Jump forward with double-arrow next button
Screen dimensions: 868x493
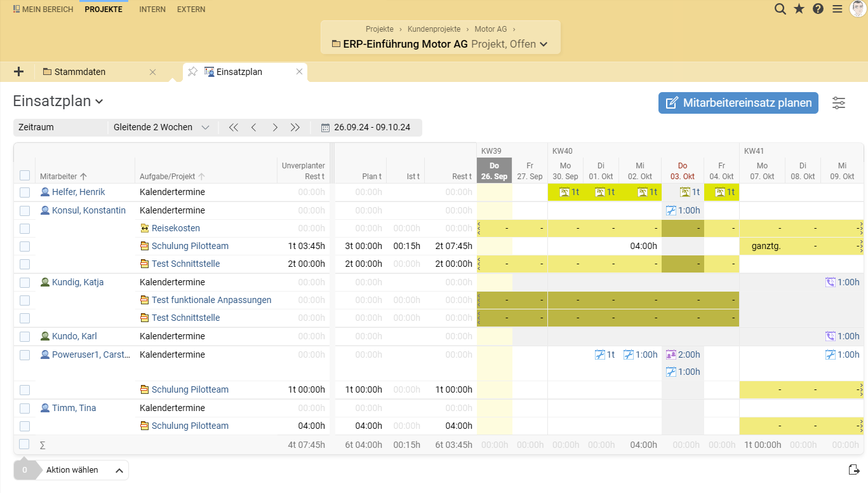pos(295,128)
